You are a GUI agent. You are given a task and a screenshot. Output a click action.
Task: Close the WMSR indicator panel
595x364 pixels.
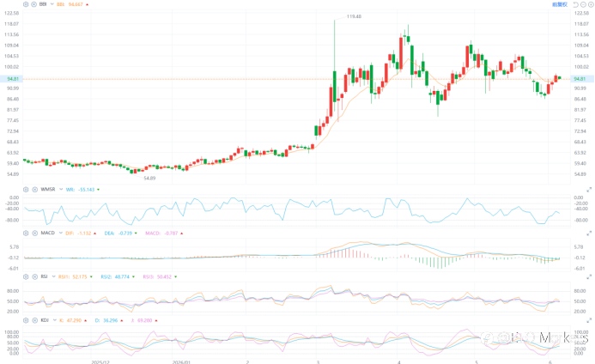(34, 189)
